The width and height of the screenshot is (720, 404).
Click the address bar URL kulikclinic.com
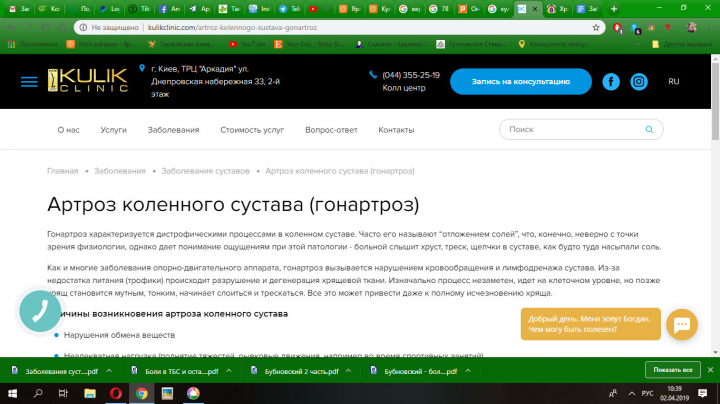click(x=232, y=28)
